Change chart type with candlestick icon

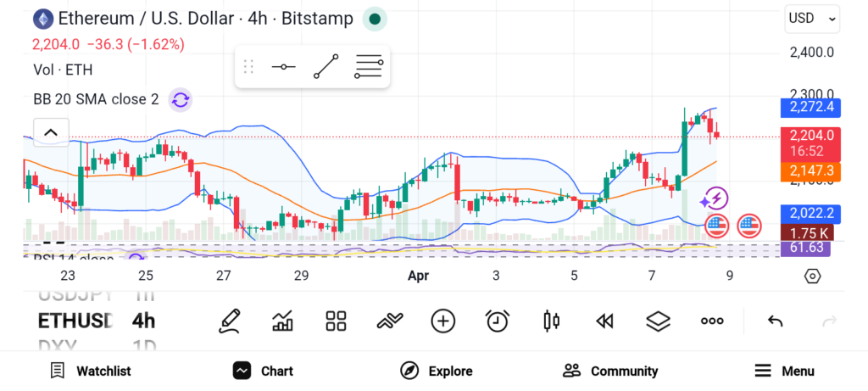[x=551, y=321]
